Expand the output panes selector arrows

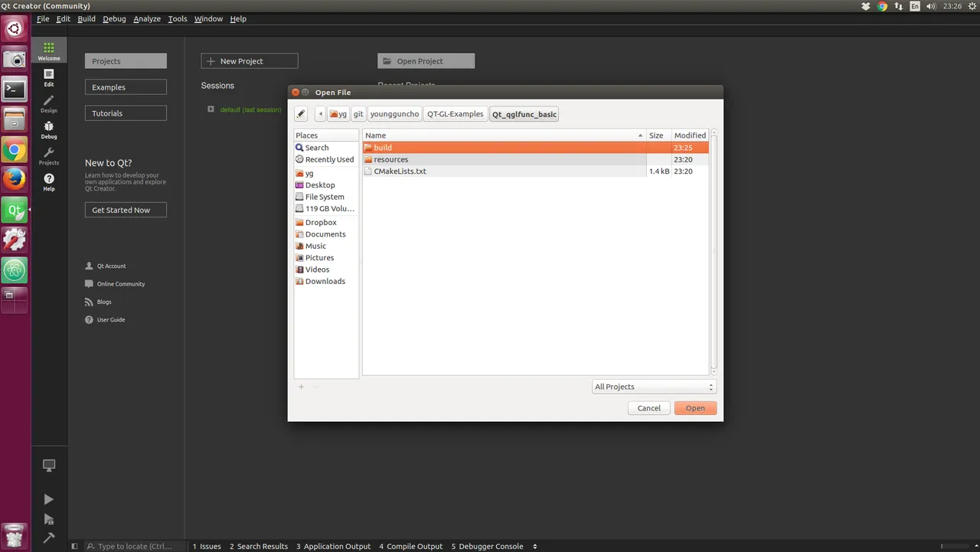[x=534, y=546]
